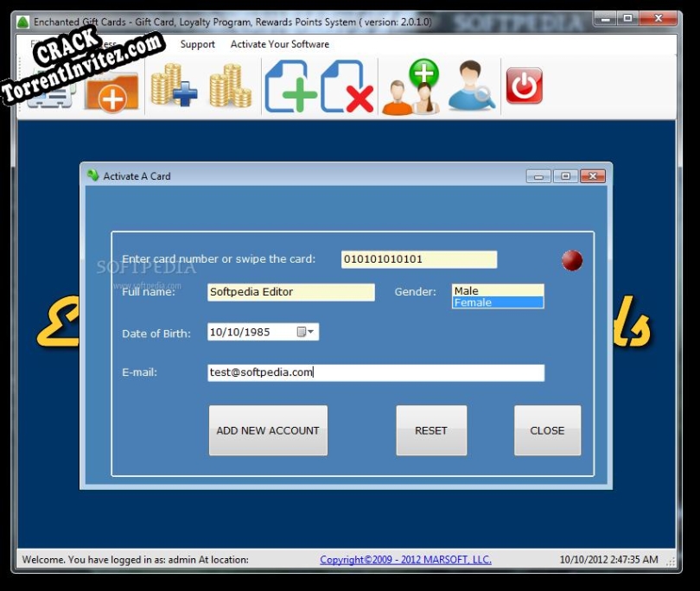
Task: Click the add customer (people with plus) icon
Action: click(x=410, y=88)
